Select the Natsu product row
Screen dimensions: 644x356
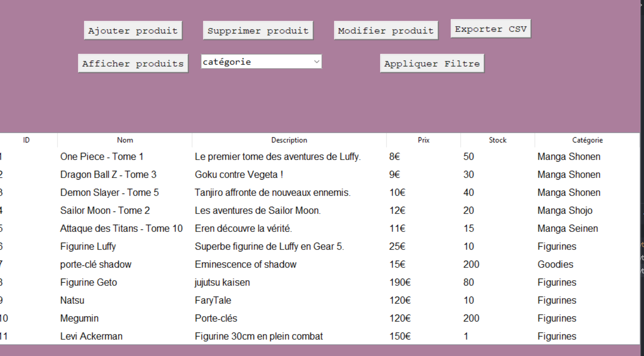320,300
